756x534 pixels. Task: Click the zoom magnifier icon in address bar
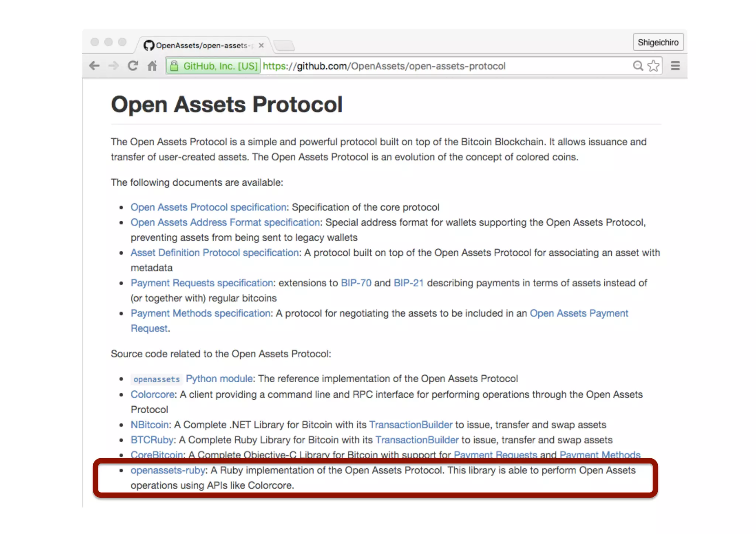pyautogui.click(x=638, y=66)
